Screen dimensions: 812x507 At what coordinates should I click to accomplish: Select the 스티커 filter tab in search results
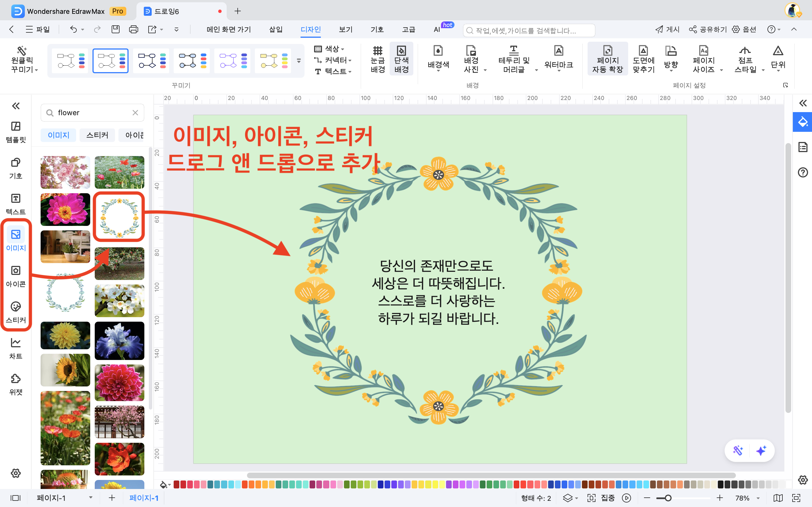[x=97, y=135]
